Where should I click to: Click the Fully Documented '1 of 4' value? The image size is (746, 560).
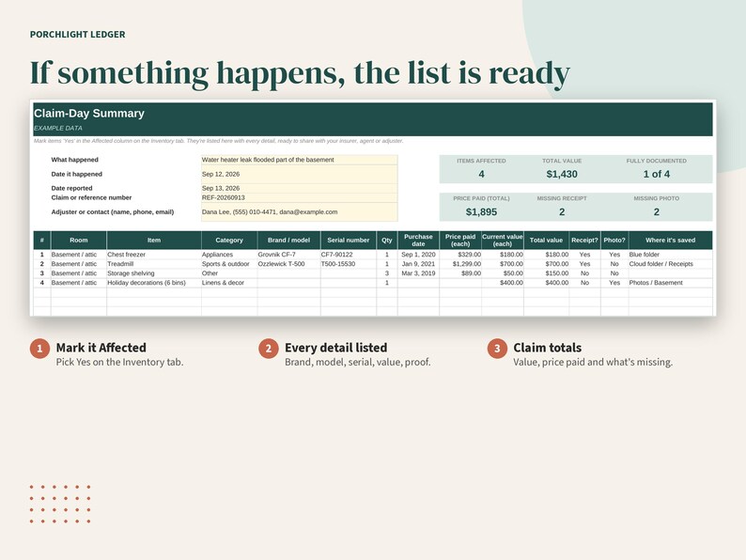point(657,174)
